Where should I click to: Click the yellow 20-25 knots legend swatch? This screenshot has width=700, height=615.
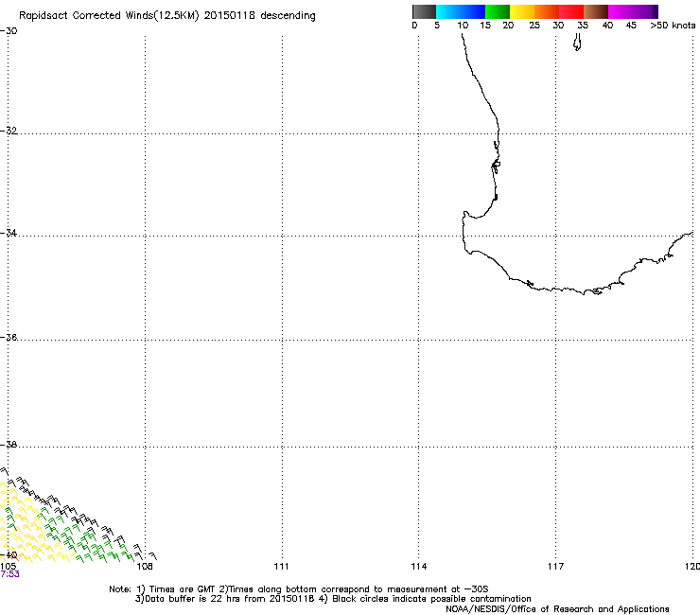[x=522, y=11]
